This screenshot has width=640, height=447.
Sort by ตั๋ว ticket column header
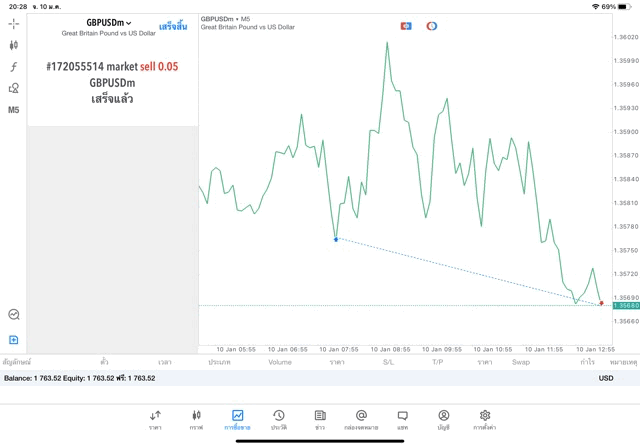(x=104, y=362)
